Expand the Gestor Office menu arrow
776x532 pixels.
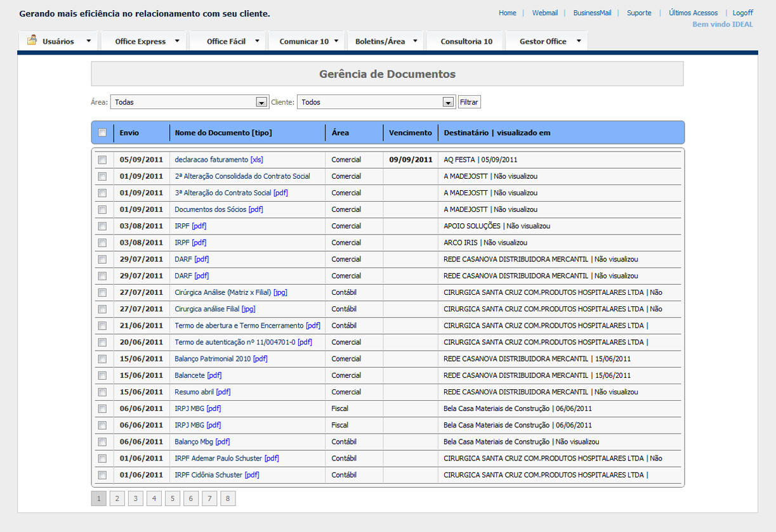(579, 41)
